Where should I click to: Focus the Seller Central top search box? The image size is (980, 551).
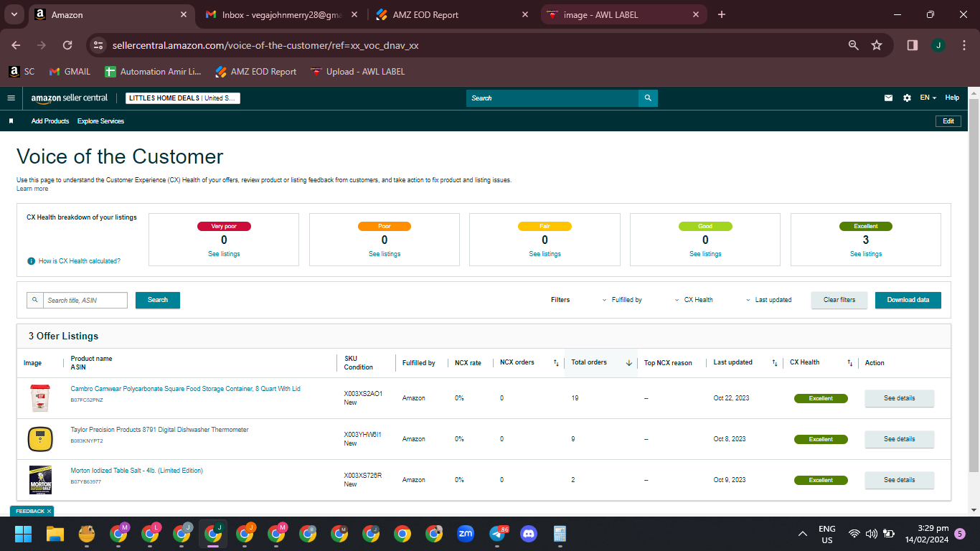click(x=552, y=98)
